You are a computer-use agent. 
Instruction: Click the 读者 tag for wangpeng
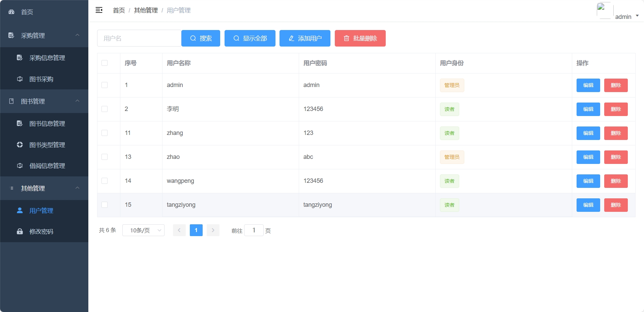click(x=449, y=181)
